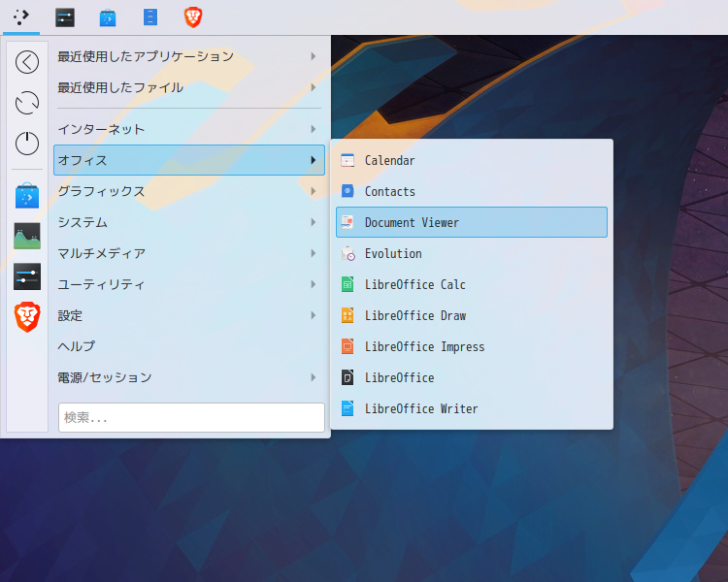728x582 pixels.
Task: Open the blue file manager icon in top panel
Action: (x=150, y=16)
